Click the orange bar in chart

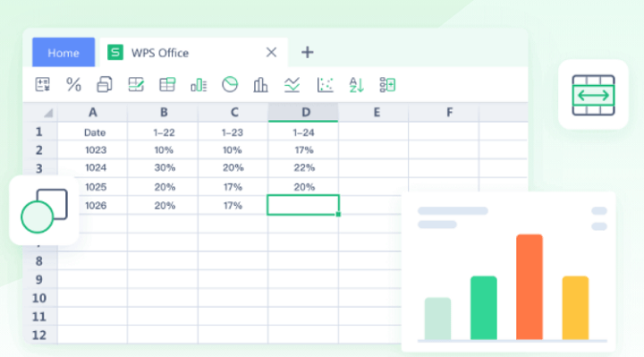coord(530,286)
